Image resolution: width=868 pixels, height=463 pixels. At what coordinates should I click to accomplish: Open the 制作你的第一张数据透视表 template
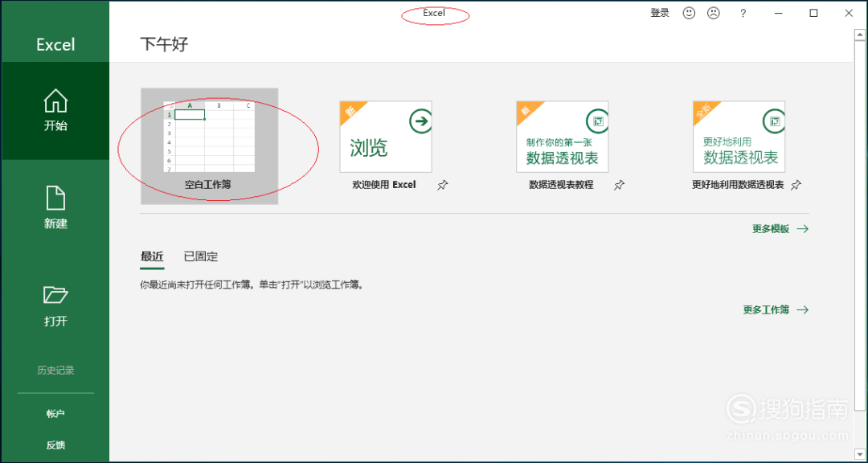[x=563, y=137]
